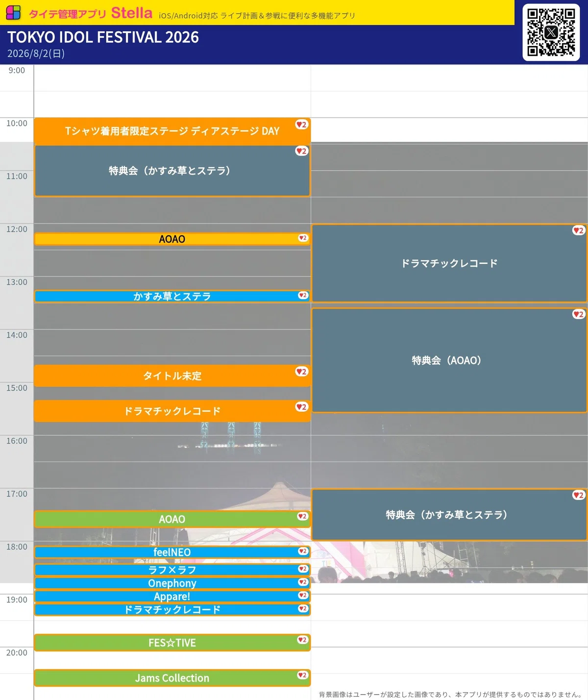Click heart badge on 17:00 特典会（かすみ草とステラ） block

pyautogui.click(x=579, y=495)
